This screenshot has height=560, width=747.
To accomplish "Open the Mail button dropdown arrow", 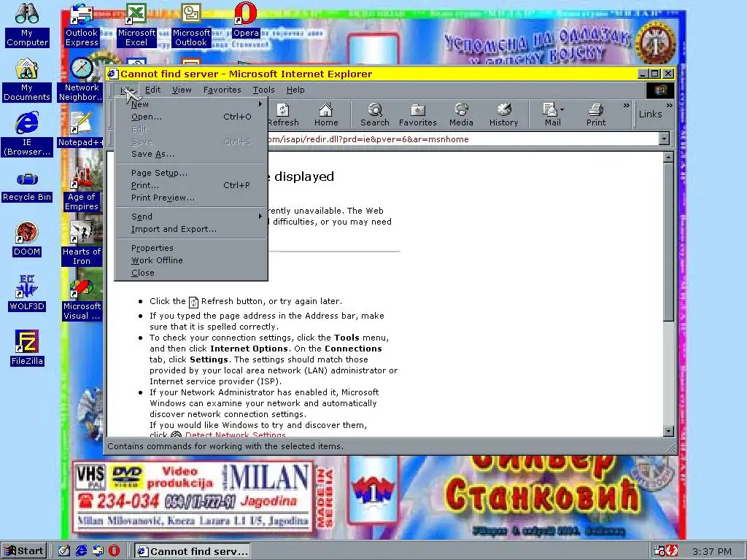I will coord(562,109).
